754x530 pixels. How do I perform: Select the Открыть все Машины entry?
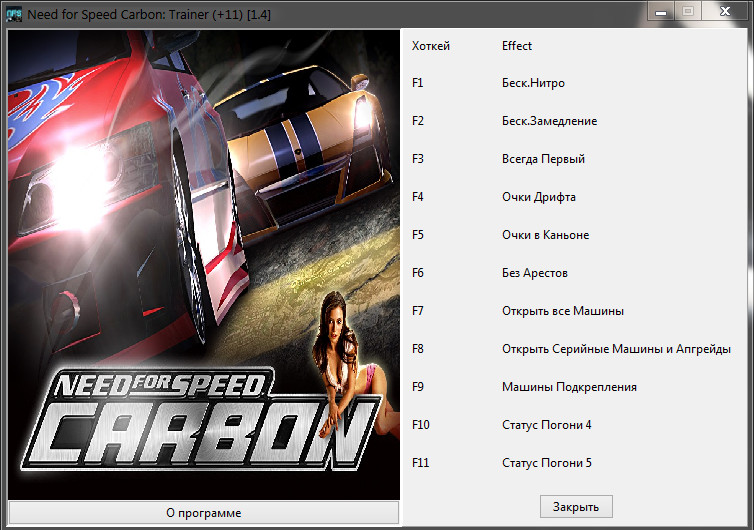pos(563,311)
